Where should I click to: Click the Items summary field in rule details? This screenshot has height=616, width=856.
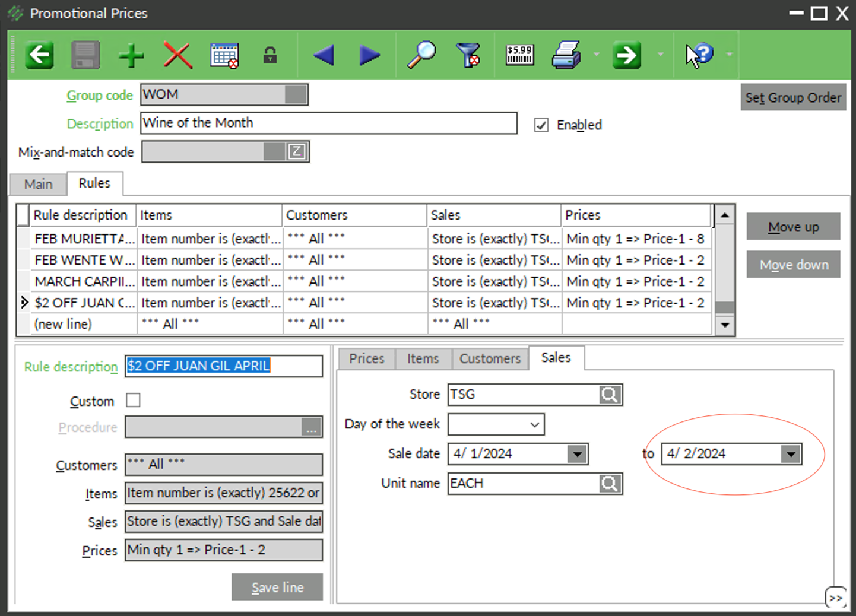224,493
